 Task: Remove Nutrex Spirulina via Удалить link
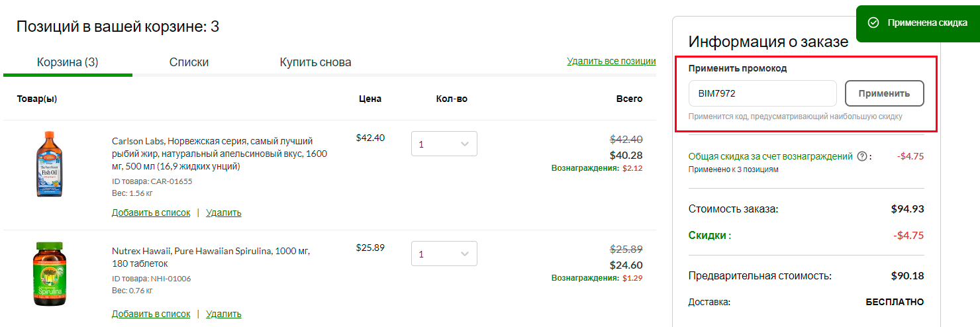coord(224,314)
